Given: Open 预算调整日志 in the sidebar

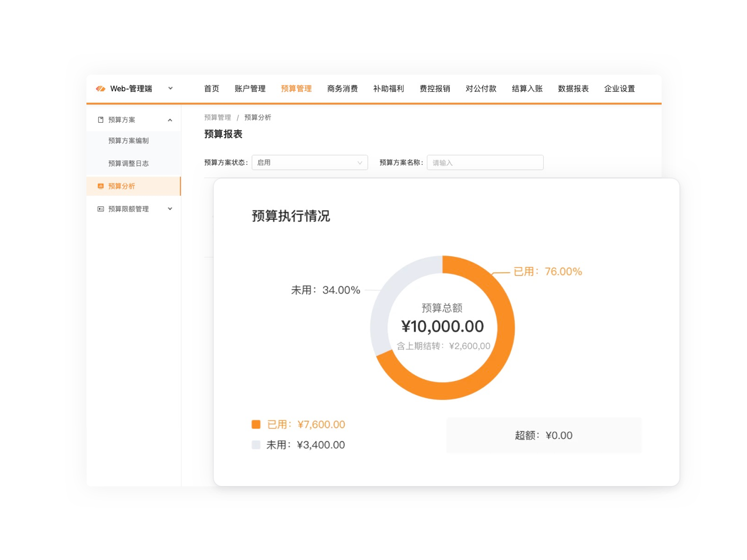Looking at the screenshot, I should [128, 164].
